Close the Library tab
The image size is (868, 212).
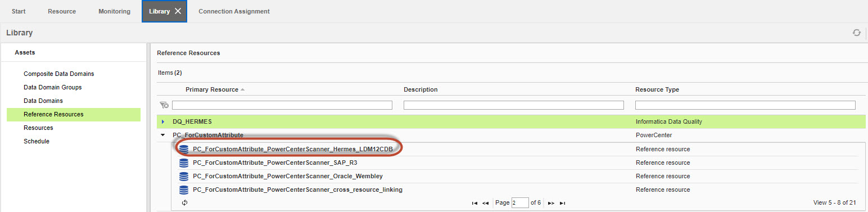pyautogui.click(x=178, y=11)
